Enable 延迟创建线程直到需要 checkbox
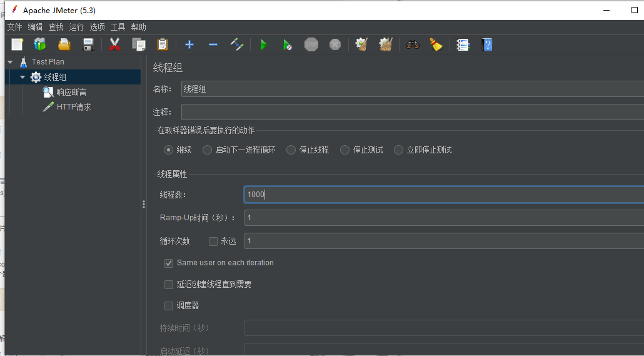The height and width of the screenshot is (356, 644). pyautogui.click(x=169, y=285)
